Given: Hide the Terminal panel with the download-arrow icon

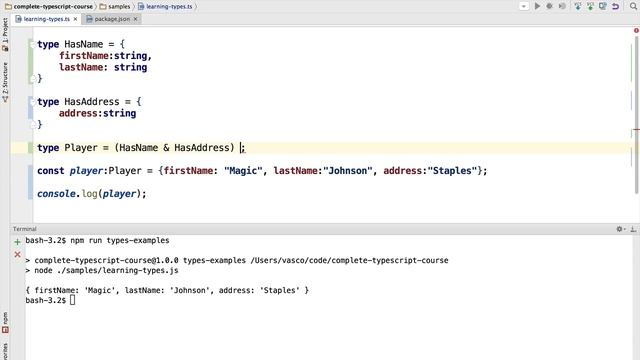Looking at the screenshot, I should (633, 229).
